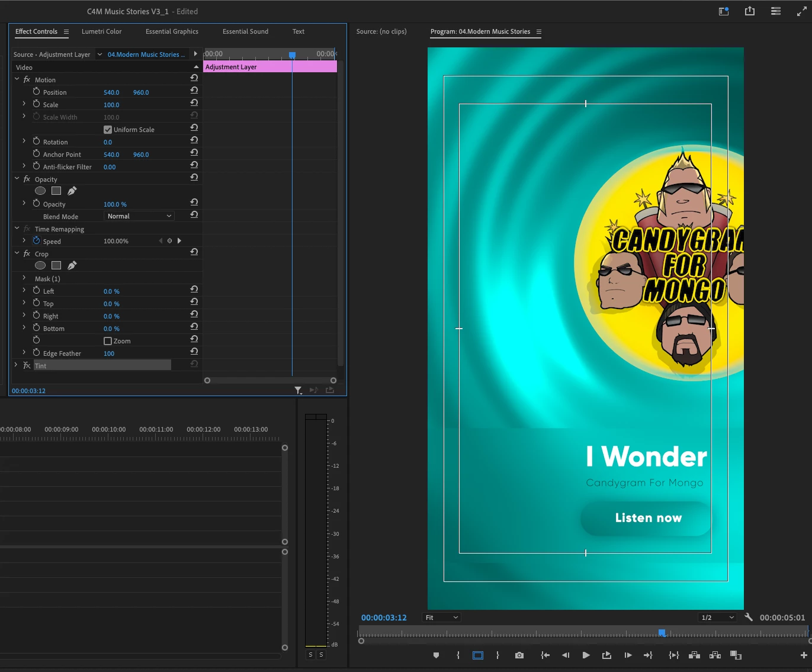The height and width of the screenshot is (672, 812).
Task: Reset the Anchor Point parameter
Action: pos(194,153)
